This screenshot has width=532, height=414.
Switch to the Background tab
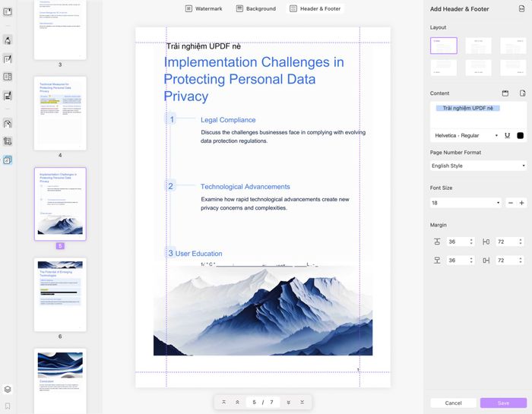point(255,8)
